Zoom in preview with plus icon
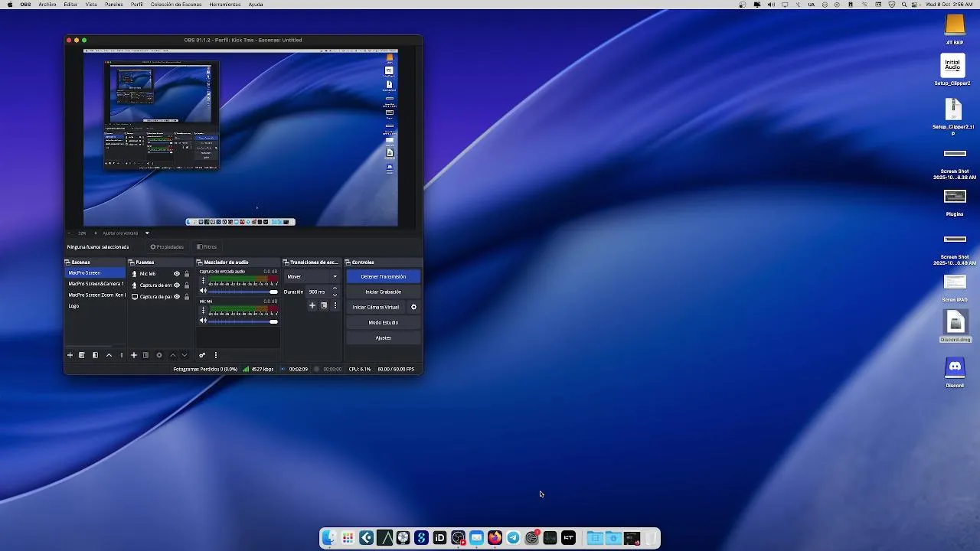Screen dimensions: 980x551 coord(96,233)
